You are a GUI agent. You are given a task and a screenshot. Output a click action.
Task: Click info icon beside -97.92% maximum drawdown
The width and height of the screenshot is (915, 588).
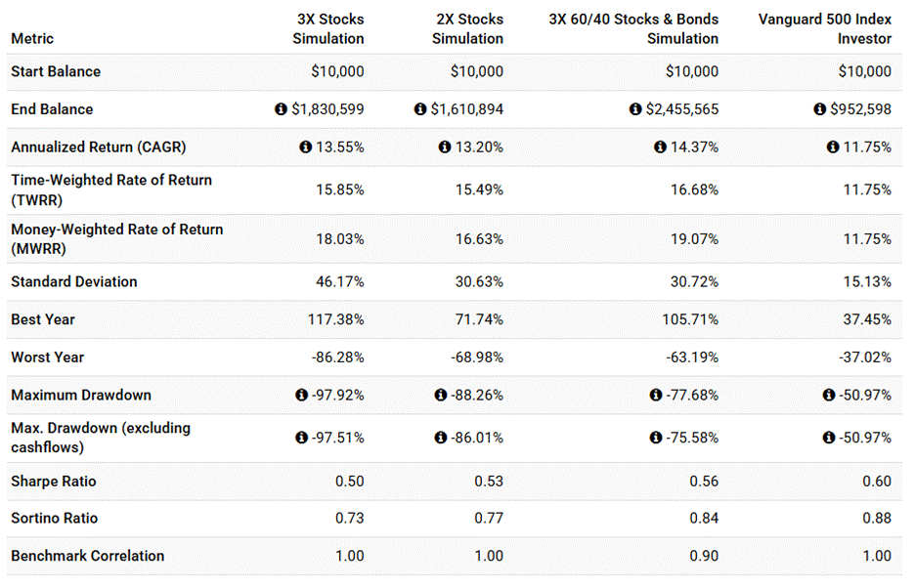click(x=301, y=396)
